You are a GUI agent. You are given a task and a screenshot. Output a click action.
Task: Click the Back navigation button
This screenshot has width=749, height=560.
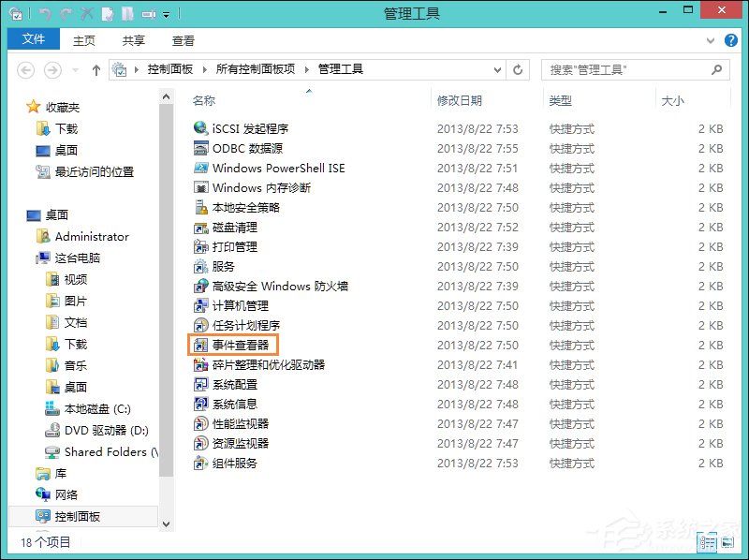(x=25, y=69)
